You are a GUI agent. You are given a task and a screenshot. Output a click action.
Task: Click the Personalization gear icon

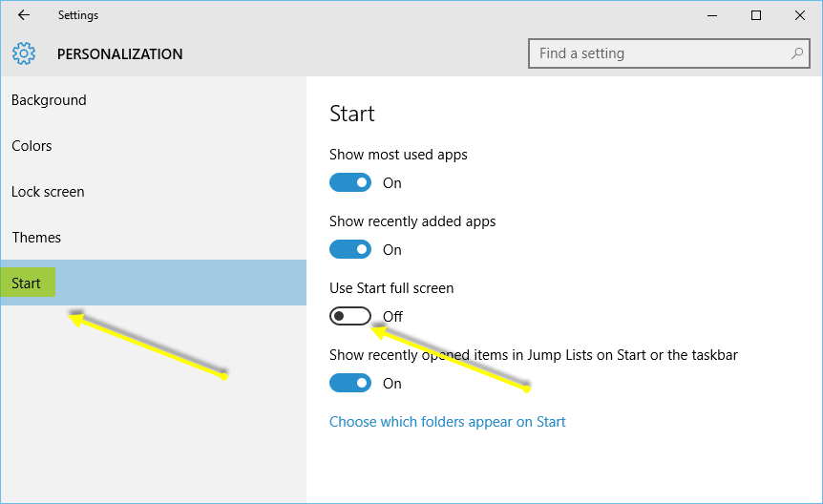click(x=24, y=54)
